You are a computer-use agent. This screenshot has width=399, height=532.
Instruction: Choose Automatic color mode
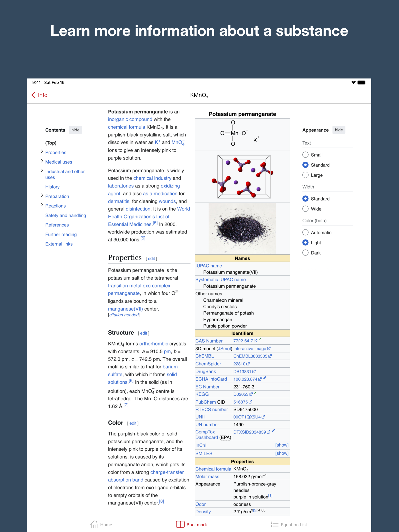click(x=305, y=232)
